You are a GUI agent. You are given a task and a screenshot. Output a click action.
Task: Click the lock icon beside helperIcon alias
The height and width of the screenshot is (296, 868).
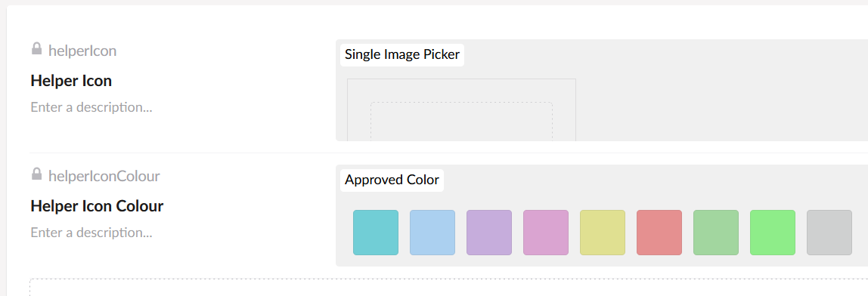point(36,48)
